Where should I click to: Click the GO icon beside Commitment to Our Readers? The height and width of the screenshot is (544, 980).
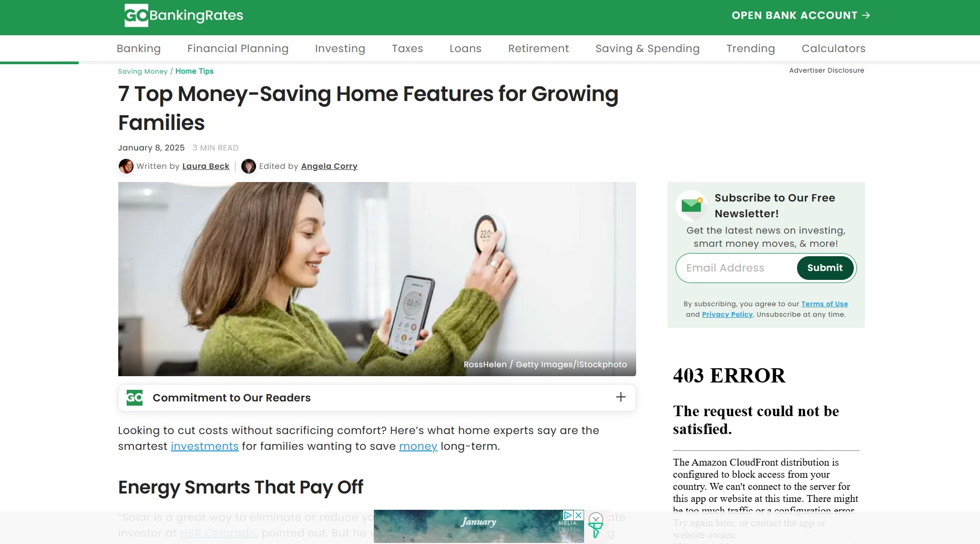[135, 398]
